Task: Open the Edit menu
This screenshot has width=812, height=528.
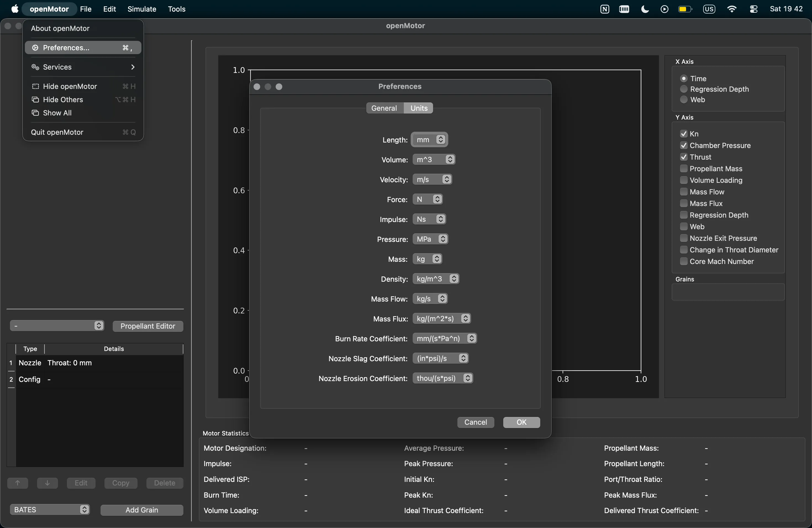Action: pyautogui.click(x=110, y=9)
